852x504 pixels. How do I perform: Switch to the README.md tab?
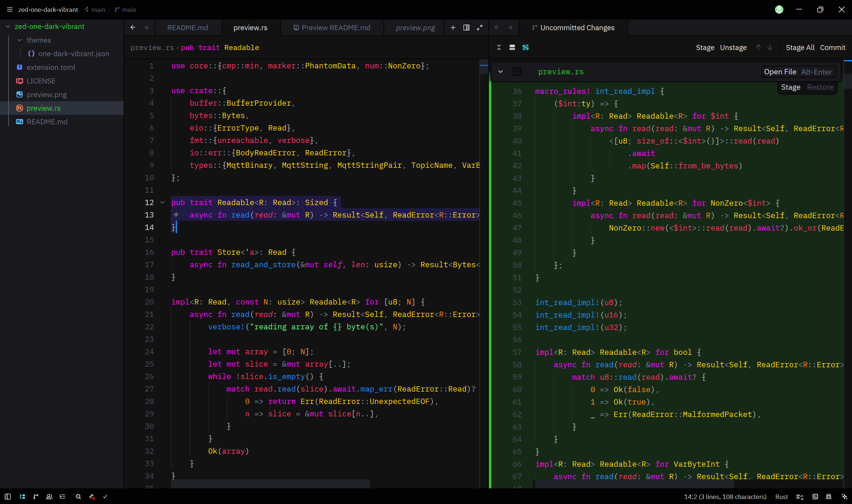(x=187, y=28)
